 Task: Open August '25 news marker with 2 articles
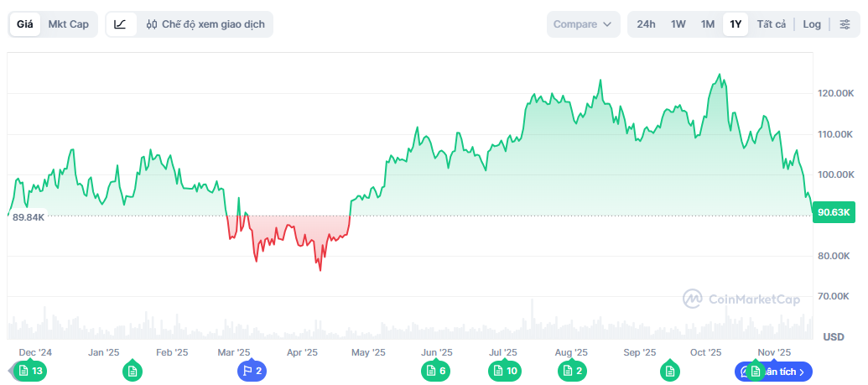coord(574,371)
